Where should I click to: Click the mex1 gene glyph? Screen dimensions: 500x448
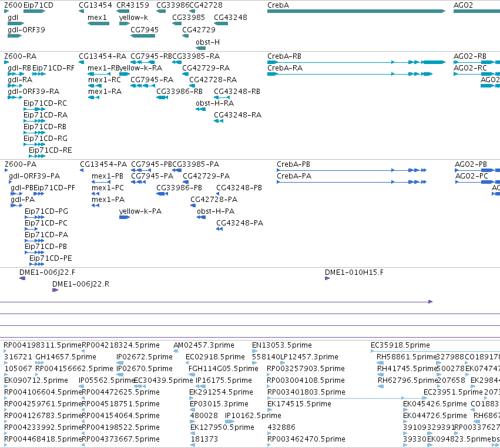tap(99, 23)
